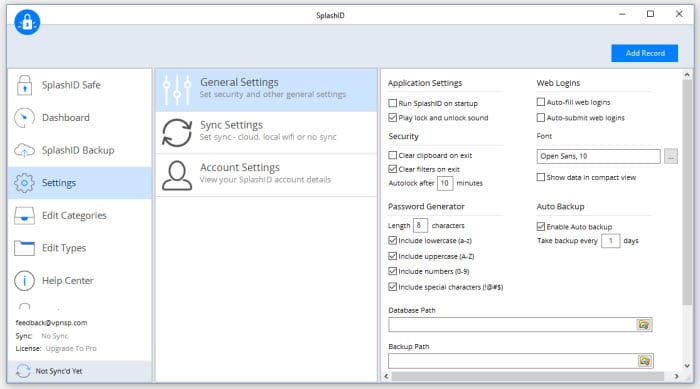The width and height of the screenshot is (700, 389).
Task: Select the Sync Settings arrows icon
Action: point(177,133)
